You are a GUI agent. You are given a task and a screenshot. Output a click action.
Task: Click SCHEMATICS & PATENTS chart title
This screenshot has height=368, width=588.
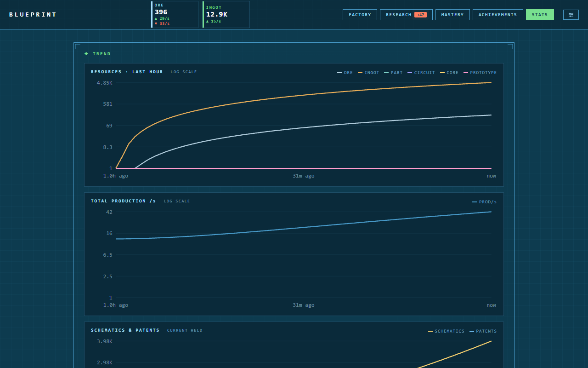125,330
